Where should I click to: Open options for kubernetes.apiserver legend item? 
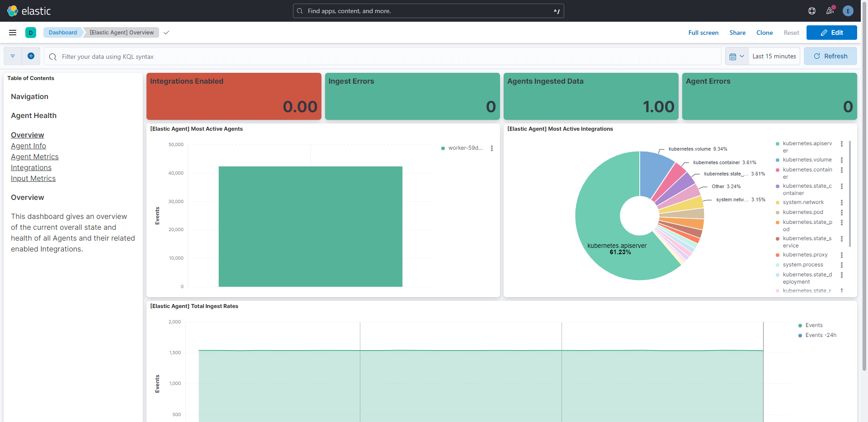(842, 144)
